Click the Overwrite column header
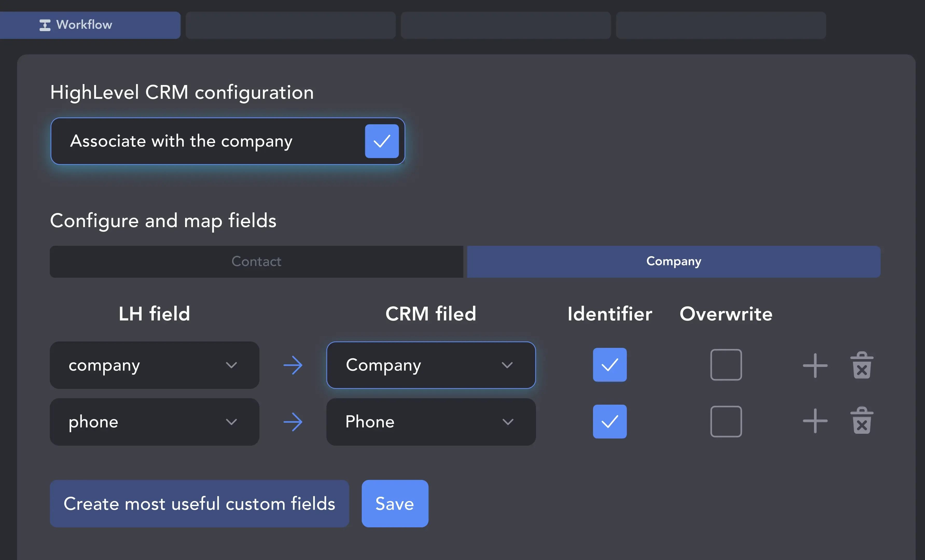The height and width of the screenshot is (560, 925). (x=726, y=314)
